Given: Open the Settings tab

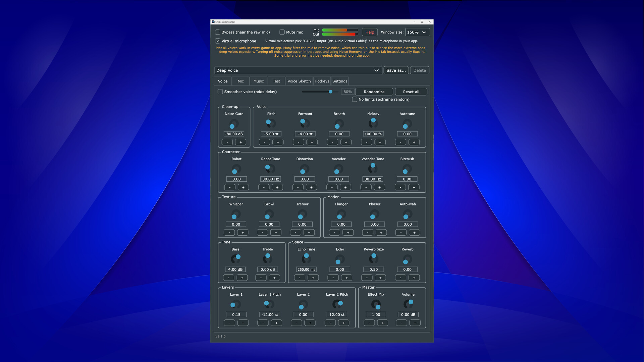Looking at the screenshot, I should 340,81.
